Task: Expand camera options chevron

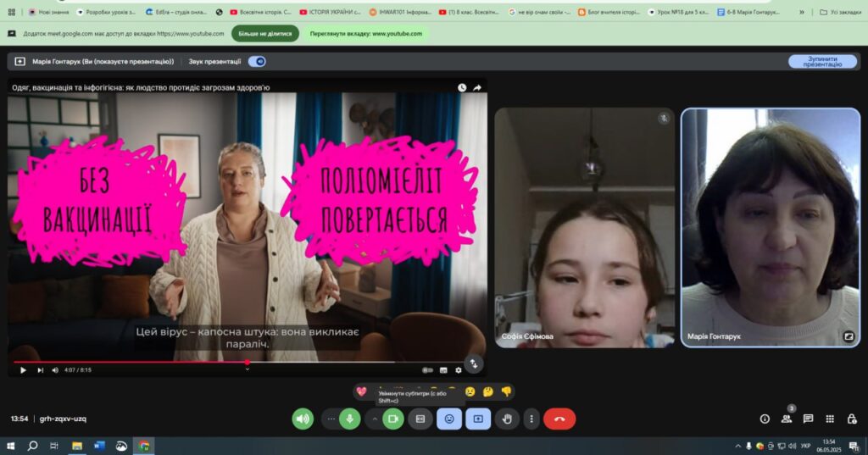Action: point(374,419)
